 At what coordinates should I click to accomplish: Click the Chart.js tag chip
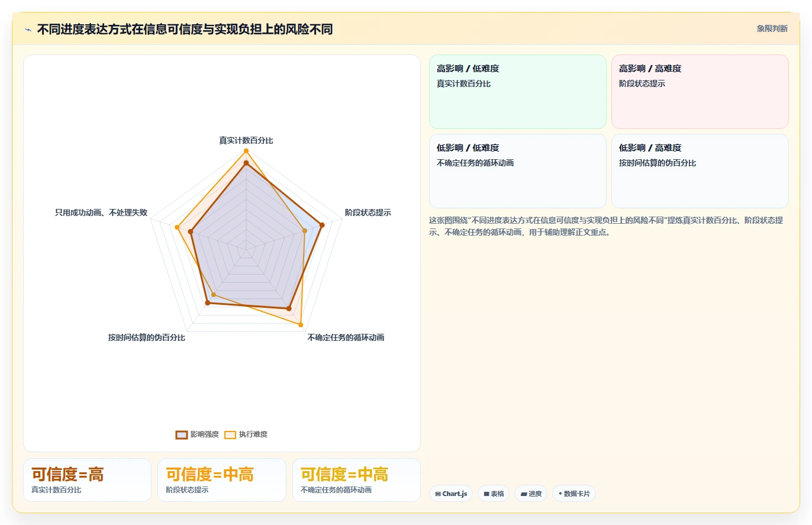451,494
